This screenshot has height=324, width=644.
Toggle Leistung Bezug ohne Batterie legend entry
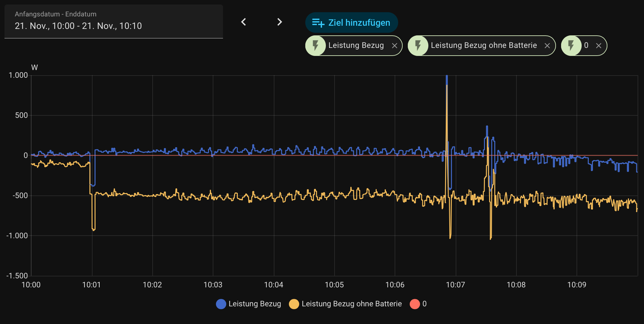352,304
